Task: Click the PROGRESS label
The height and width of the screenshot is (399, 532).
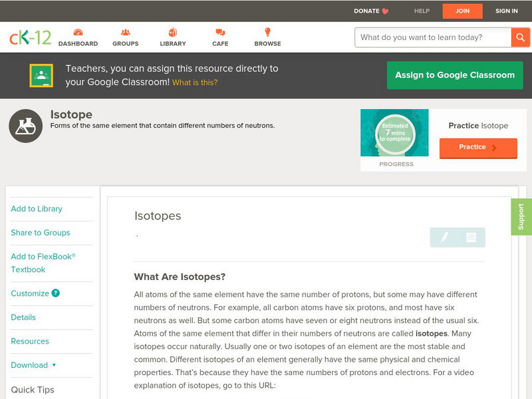Action: [x=396, y=164]
